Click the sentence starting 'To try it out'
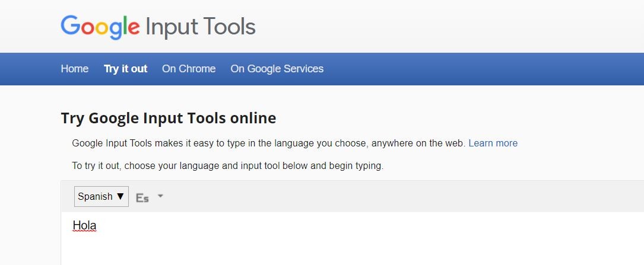This screenshot has height=265, width=644. pos(227,166)
